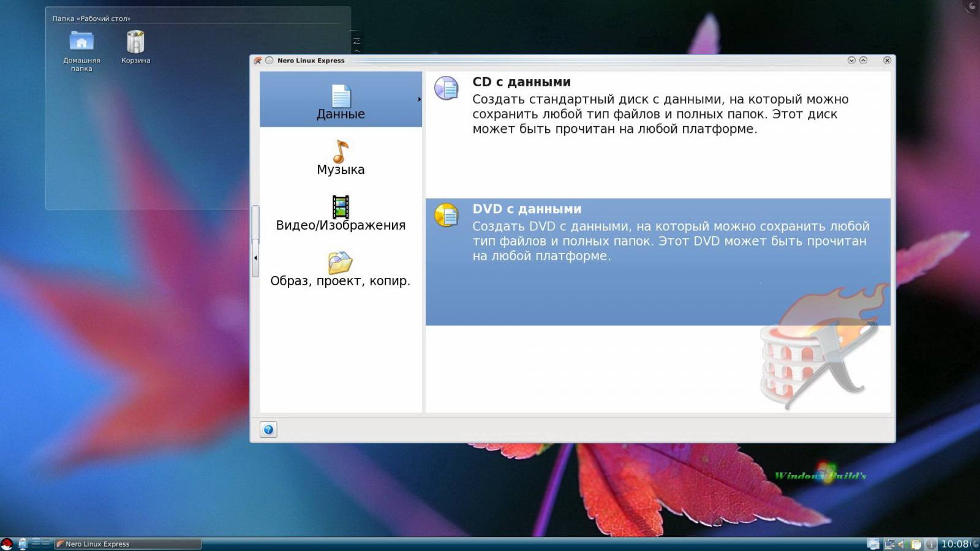Viewport: 980px width, 551px height.
Task: Click the DVD description text about любой платформе
Action: 671,241
